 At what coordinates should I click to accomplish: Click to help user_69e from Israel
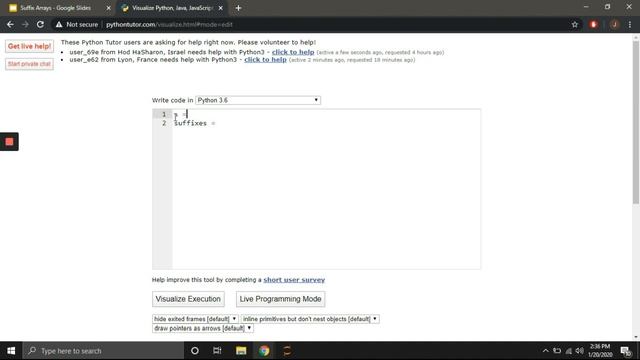tap(293, 52)
